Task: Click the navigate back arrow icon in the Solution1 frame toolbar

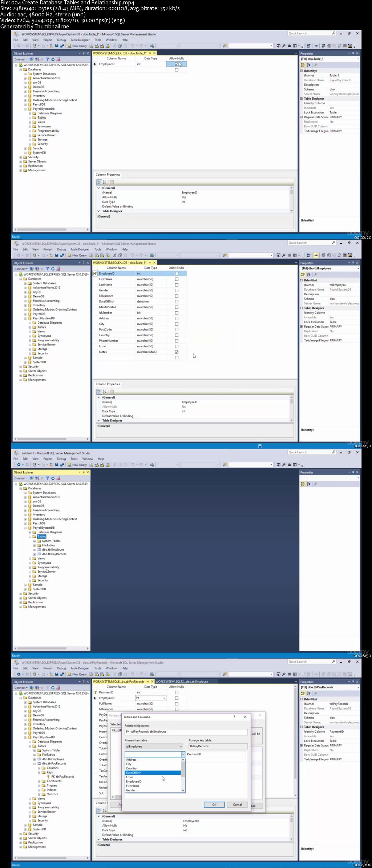Action: (19, 465)
